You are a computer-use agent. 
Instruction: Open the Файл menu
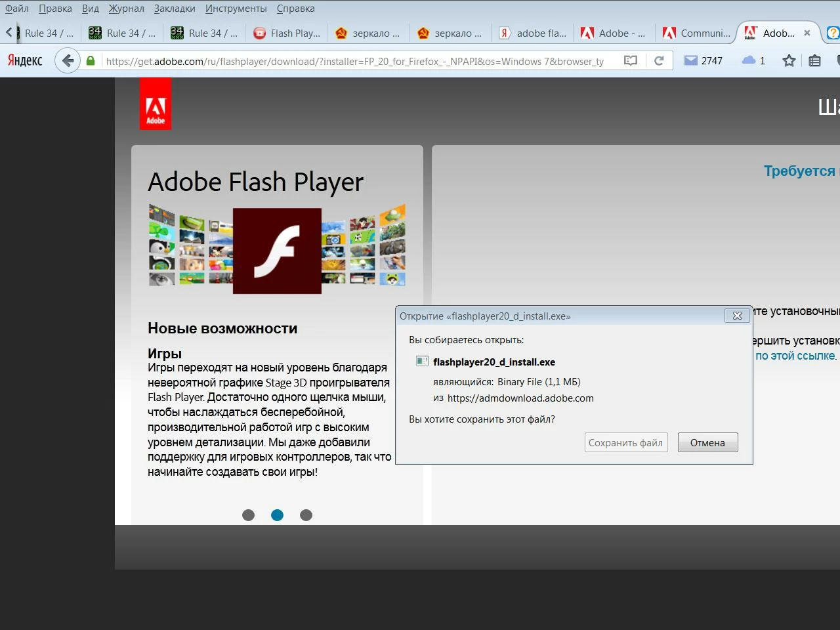coord(17,9)
